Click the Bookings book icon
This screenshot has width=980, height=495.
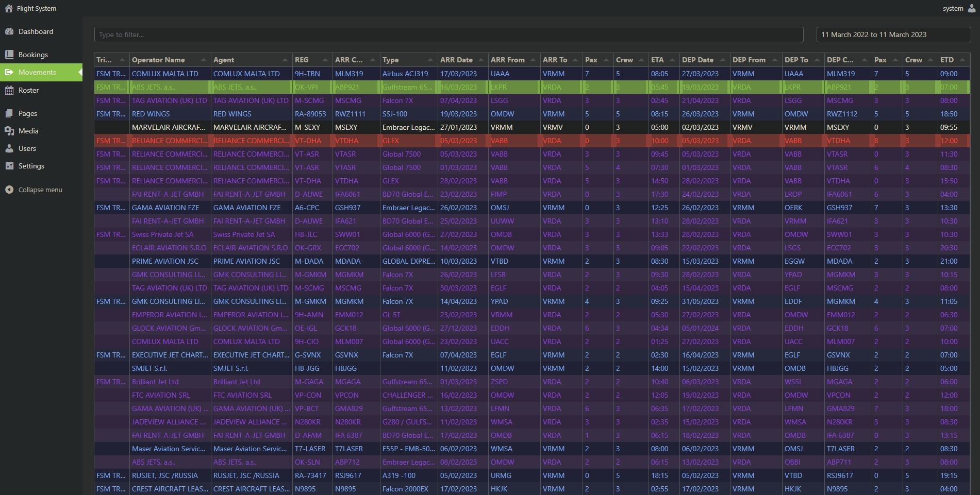9,55
